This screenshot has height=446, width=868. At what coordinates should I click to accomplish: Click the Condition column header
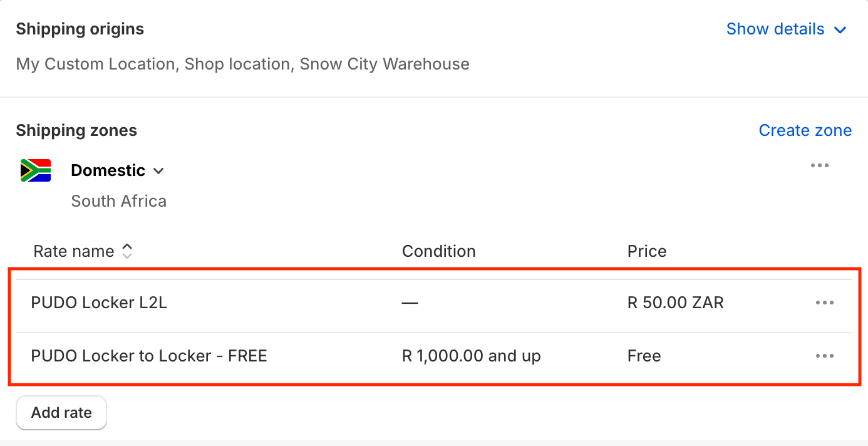coord(439,251)
